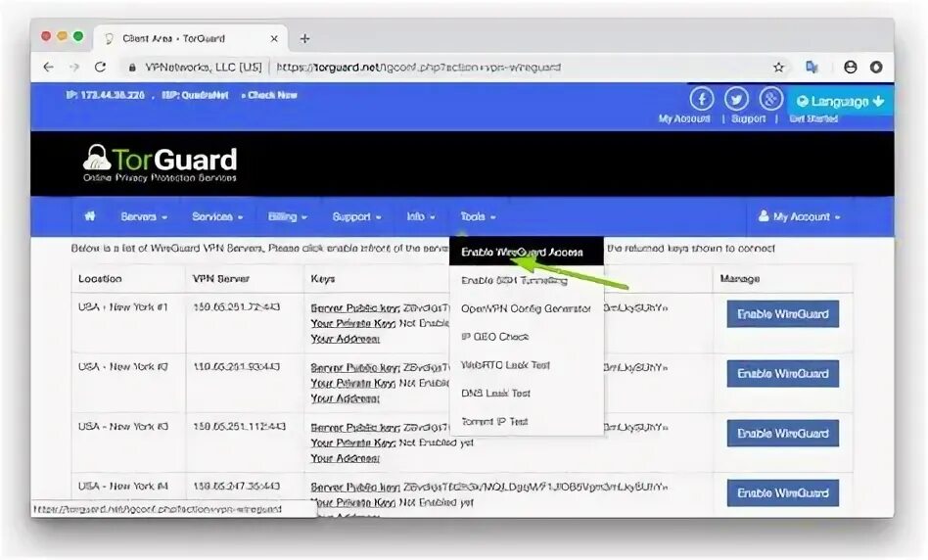Open TorGuard Facebook page icon
Viewport: 928px width, 560px height.
(x=701, y=98)
